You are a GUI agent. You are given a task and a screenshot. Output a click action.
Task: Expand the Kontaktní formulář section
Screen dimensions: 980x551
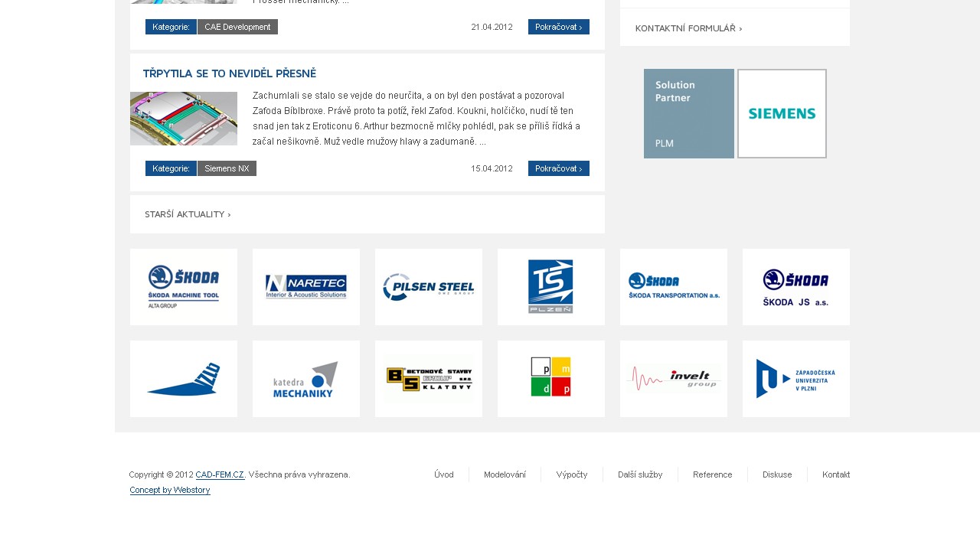(x=688, y=28)
